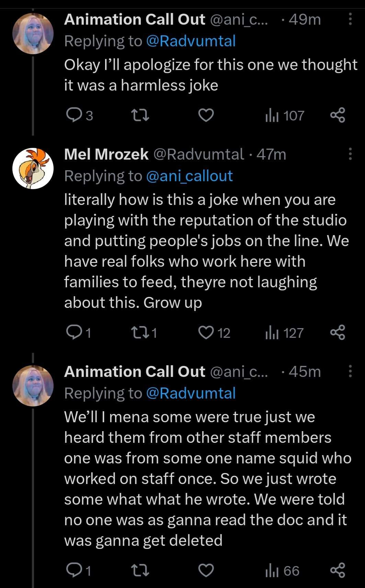Open @Radvumtal link in the 49m tweet
This screenshot has width=365, height=588.
pos(191,41)
